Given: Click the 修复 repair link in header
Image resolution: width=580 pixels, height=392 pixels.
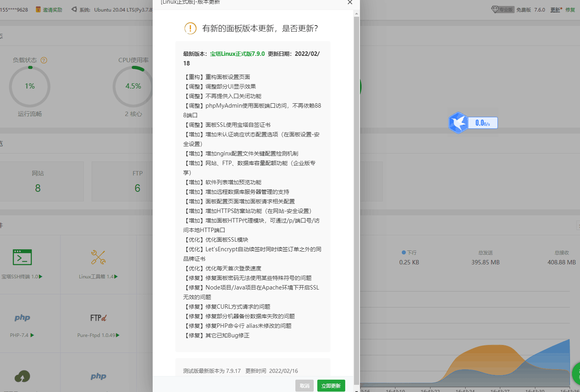Looking at the screenshot, I should (570, 10).
